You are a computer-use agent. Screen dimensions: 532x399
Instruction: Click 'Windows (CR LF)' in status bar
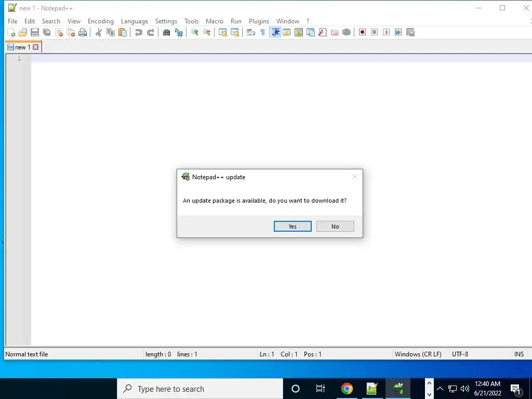[418, 354]
